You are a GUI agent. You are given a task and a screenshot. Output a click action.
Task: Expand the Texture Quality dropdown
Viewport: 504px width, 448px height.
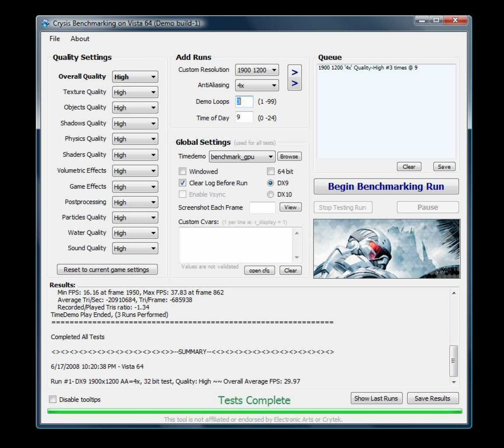pos(135,92)
